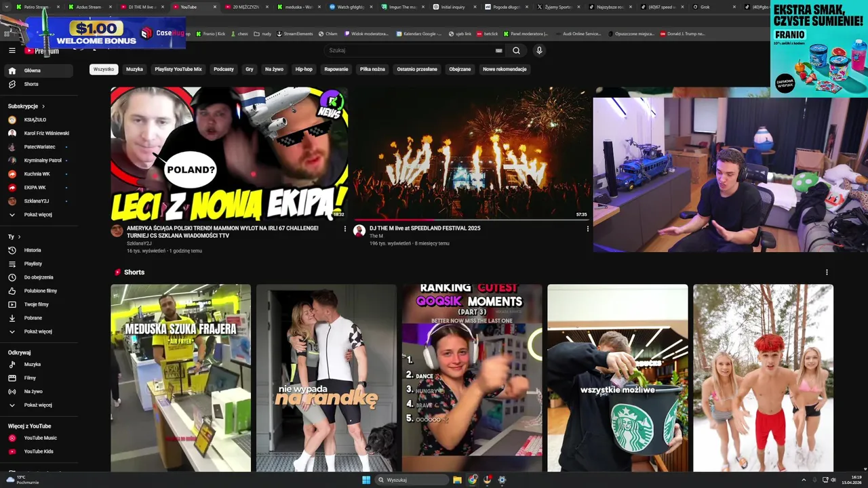Open the StreamElements bookmark
The width and height of the screenshot is (868, 488).
click(295, 33)
